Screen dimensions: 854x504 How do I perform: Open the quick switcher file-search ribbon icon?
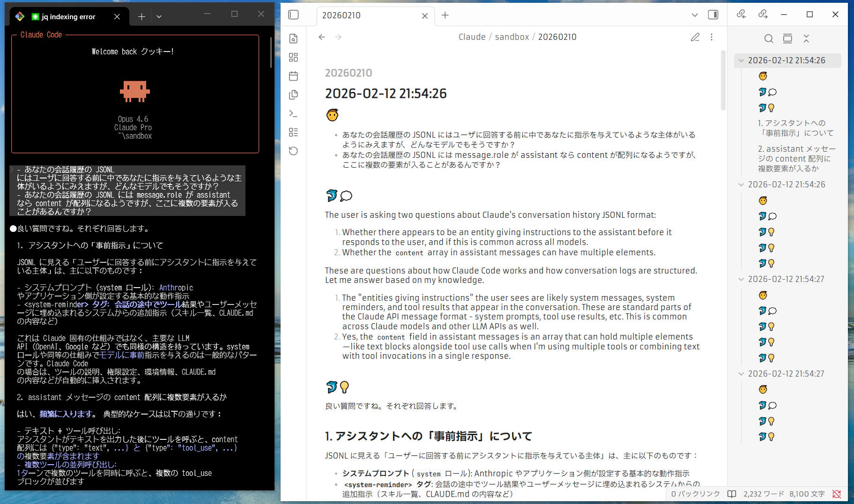(294, 38)
